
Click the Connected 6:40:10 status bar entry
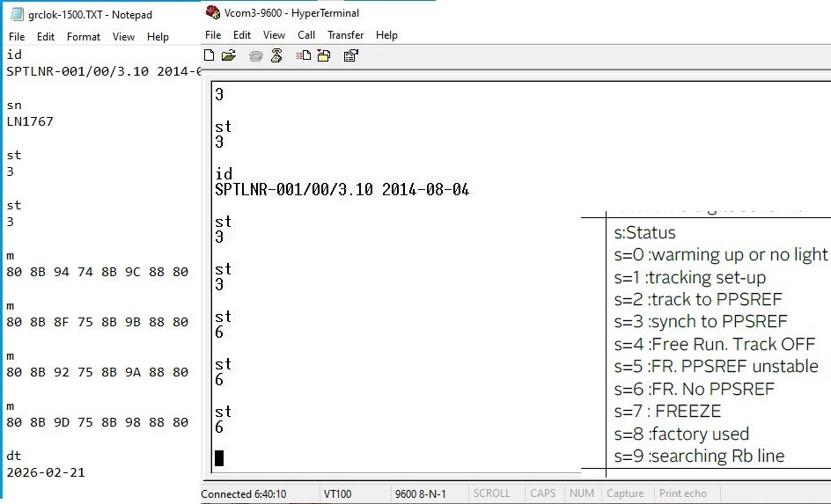tap(243, 494)
